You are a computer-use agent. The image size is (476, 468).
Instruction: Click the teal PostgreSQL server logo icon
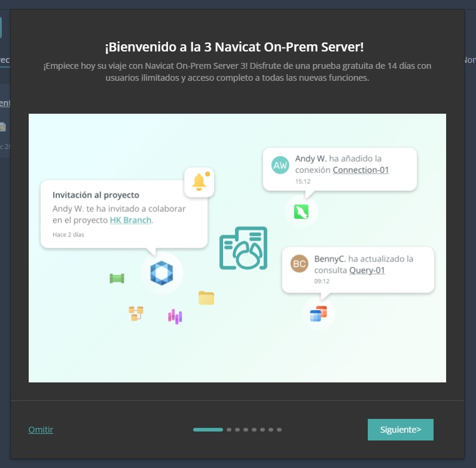coord(243,248)
